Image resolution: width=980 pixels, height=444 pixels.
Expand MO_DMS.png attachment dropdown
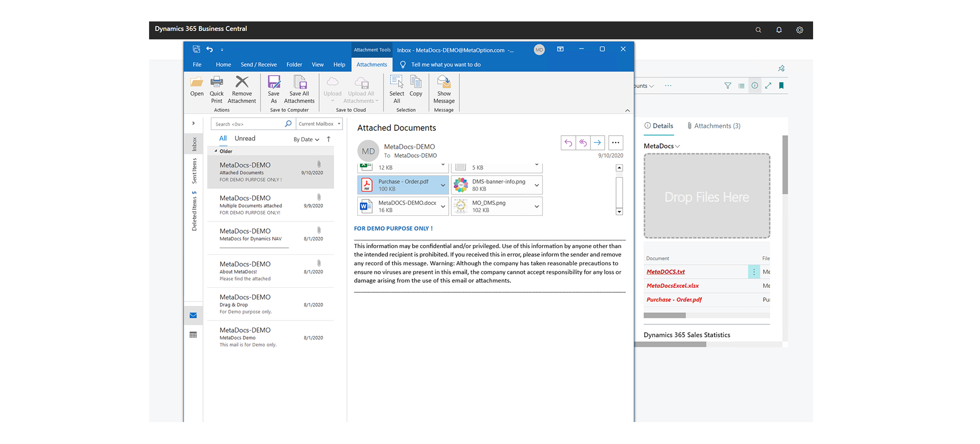(537, 207)
